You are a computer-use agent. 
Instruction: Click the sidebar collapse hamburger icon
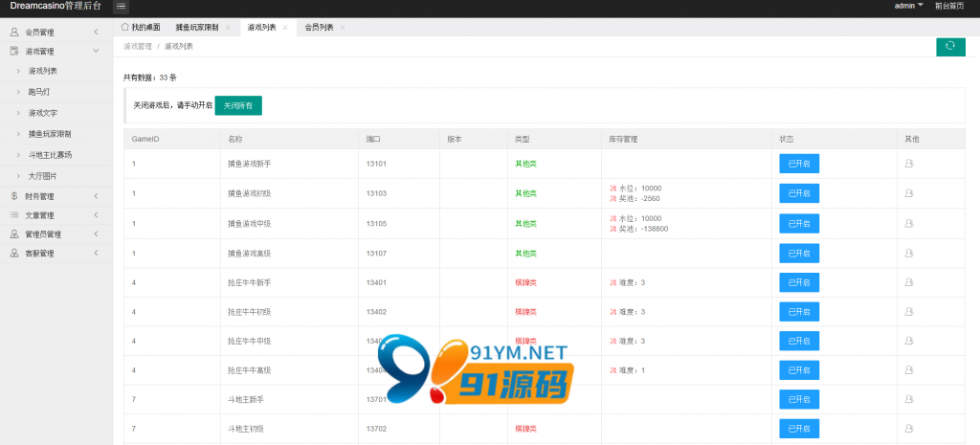point(122,7)
